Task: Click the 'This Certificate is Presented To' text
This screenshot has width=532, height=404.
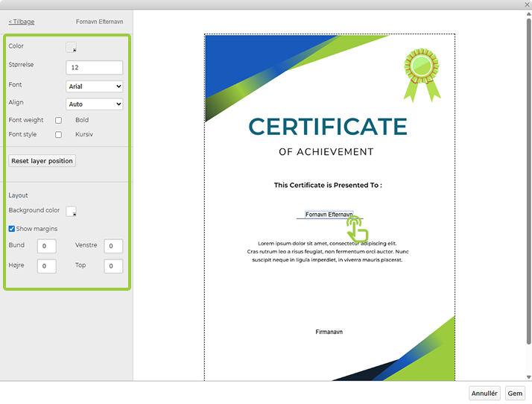Action: (328, 185)
